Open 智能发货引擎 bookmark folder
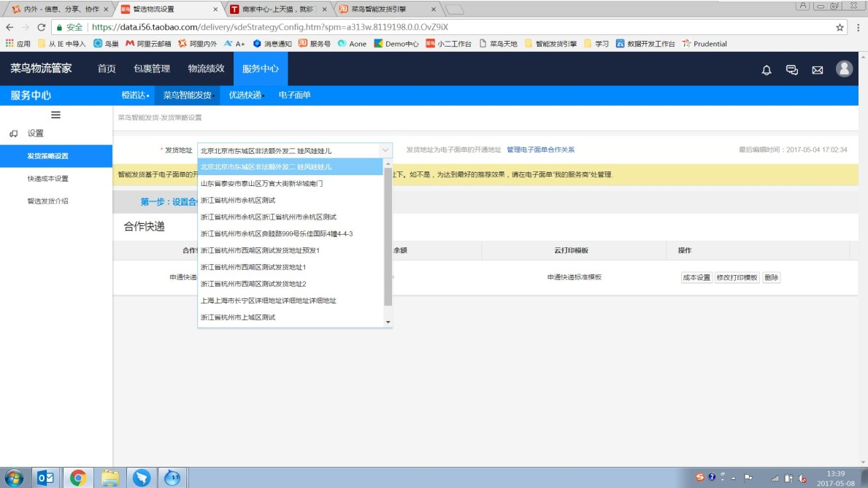This screenshot has height=488, width=868. [550, 44]
